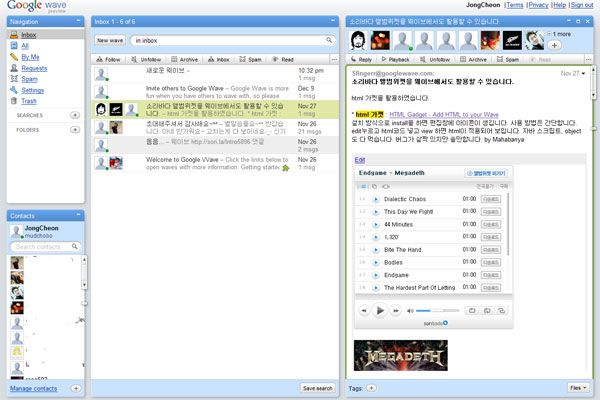Screen dimensions: 600x400
Task: Toggle the middle loop icon in player
Action: 487,310
